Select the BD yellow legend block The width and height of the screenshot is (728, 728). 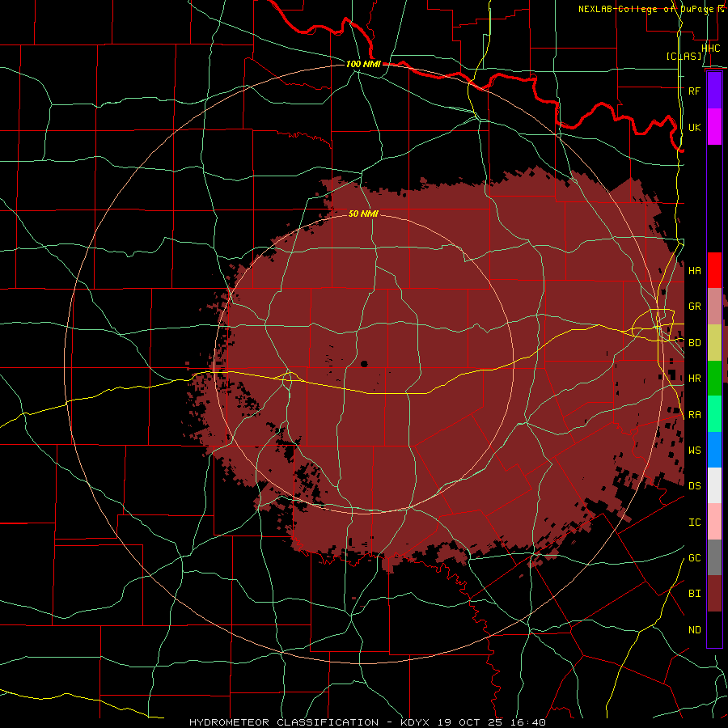(714, 342)
